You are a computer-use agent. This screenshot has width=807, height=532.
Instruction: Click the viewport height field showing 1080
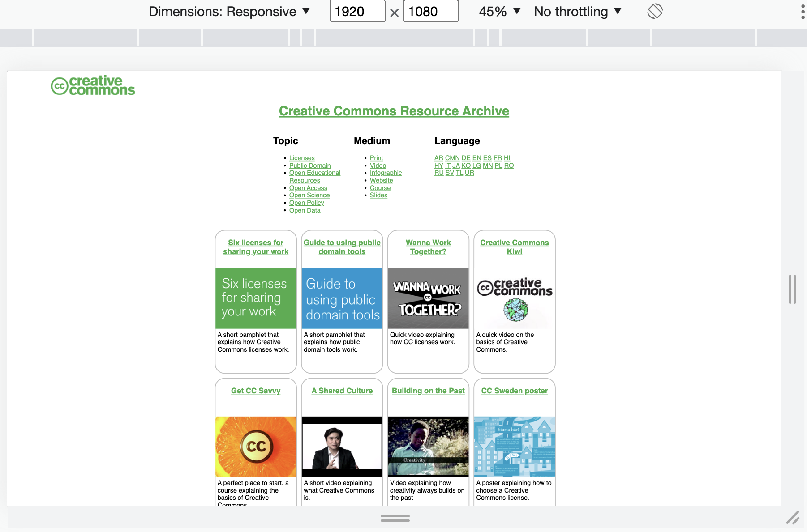point(431,11)
